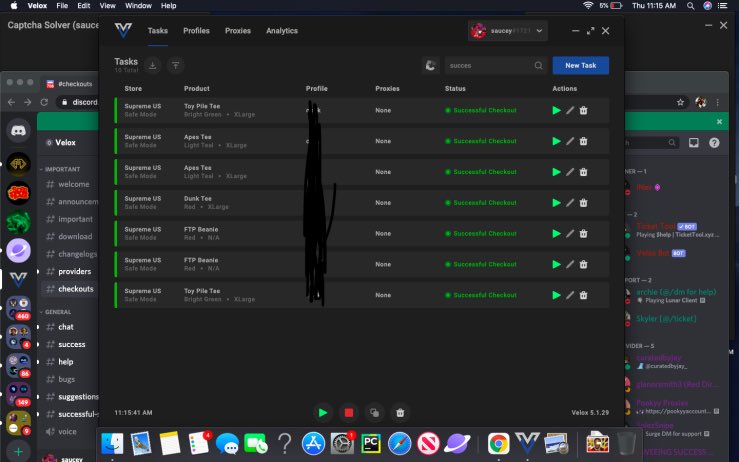The image size is (739, 462).
Task: Delete the Dunk Tee task
Action: click(583, 203)
